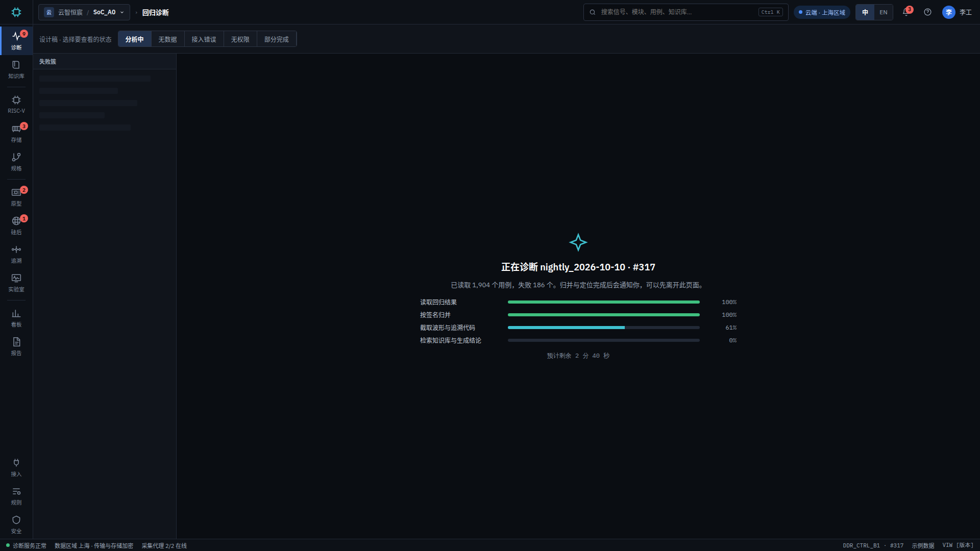The width and height of the screenshot is (980, 551).
Task: Open the 云端 · 上海区域 region selector
Action: pos(822,12)
